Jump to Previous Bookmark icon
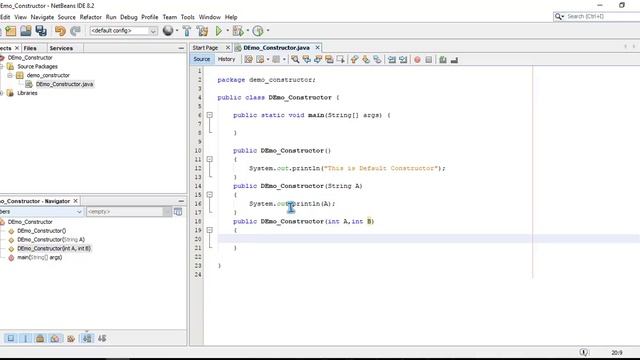 [354, 60]
